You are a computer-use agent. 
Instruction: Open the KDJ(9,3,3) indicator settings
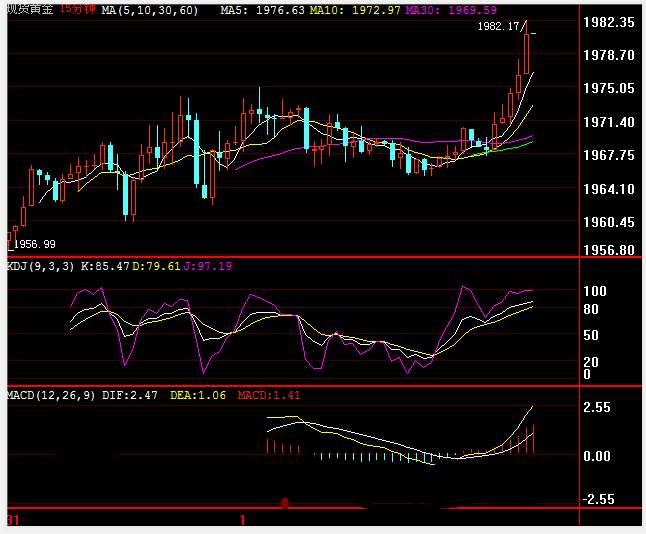42,266
